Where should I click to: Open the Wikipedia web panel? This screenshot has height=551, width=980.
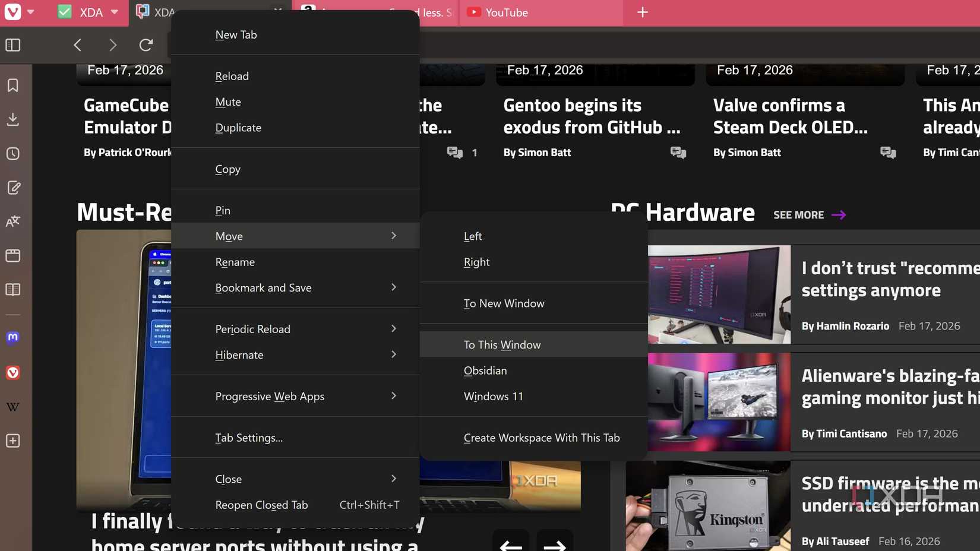(13, 407)
